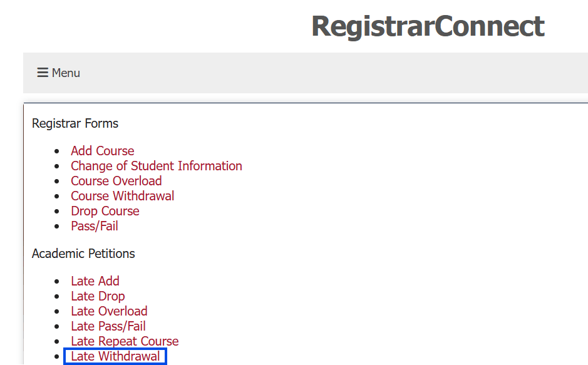Image resolution: width=588 pixels, height=365 pixels.
Task: Select the three-line menu glyph
Action: tap(41, 73)
